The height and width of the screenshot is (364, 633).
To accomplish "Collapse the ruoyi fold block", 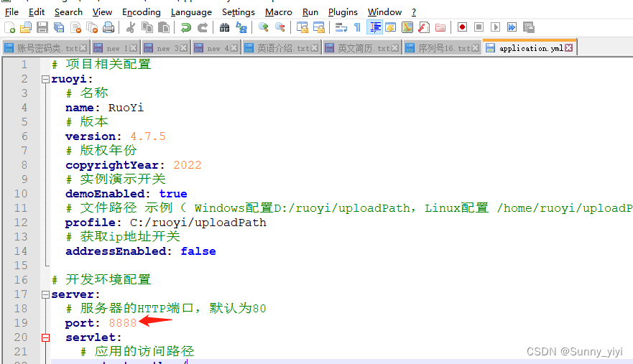I will pyautogui.click(x=45, y=79).
